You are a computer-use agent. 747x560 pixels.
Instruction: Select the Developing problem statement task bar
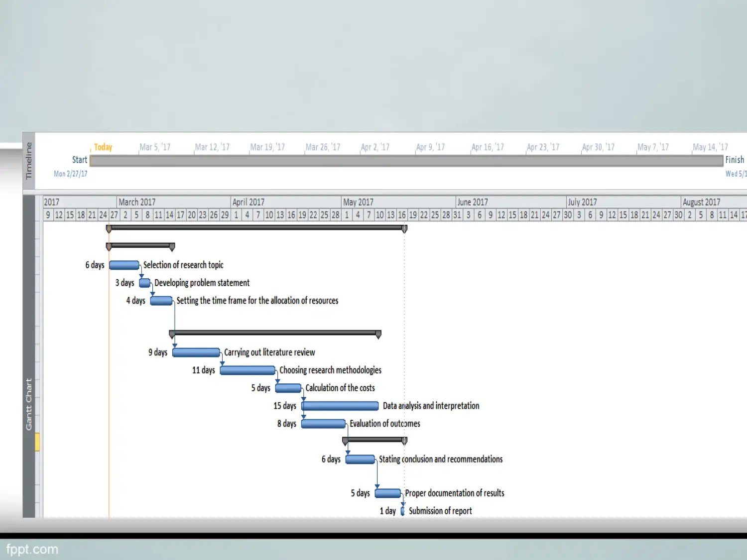144,283
